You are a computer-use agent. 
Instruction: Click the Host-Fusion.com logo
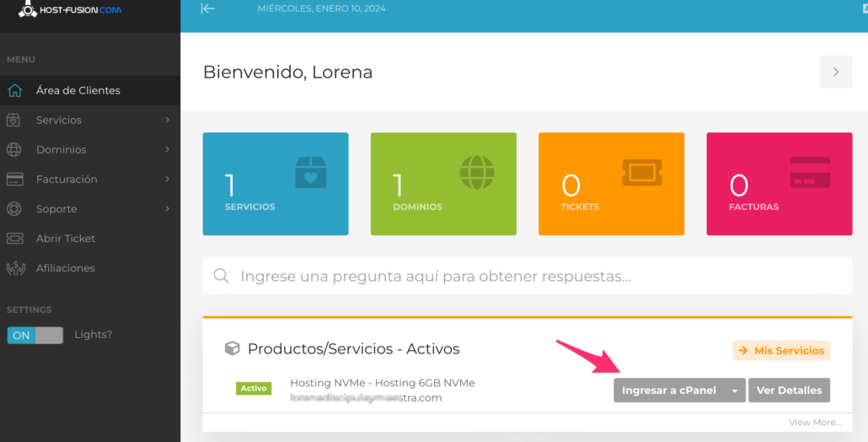pyautogui.click(x=70, y=9)
